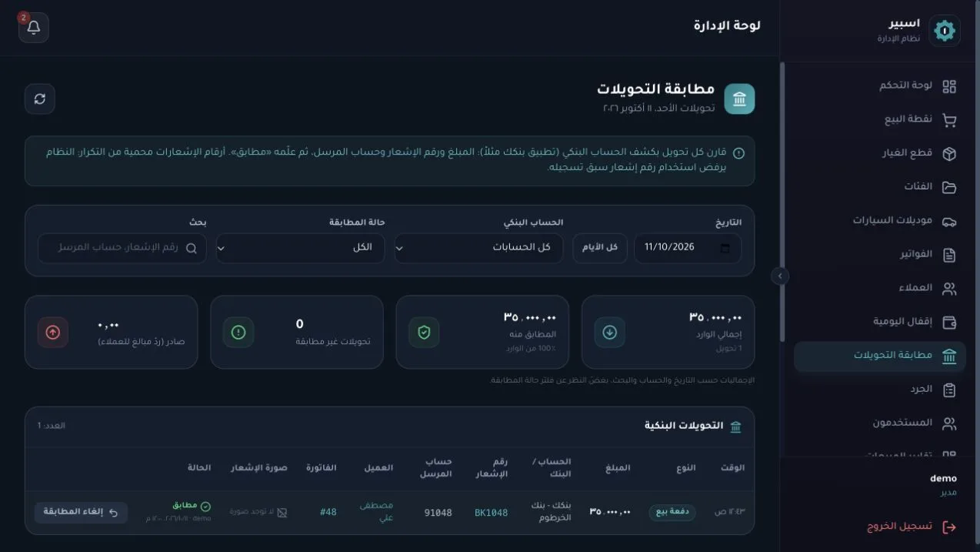Collapse the sidebar with the chevron handle
This screenshot has height=552, width=980.
[x=780, y=276]
